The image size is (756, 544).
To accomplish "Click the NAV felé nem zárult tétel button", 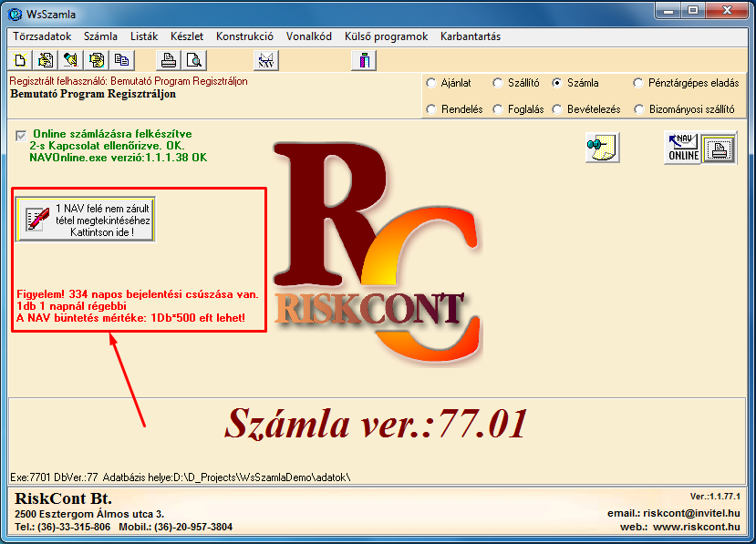I will (x=86, y=220).
